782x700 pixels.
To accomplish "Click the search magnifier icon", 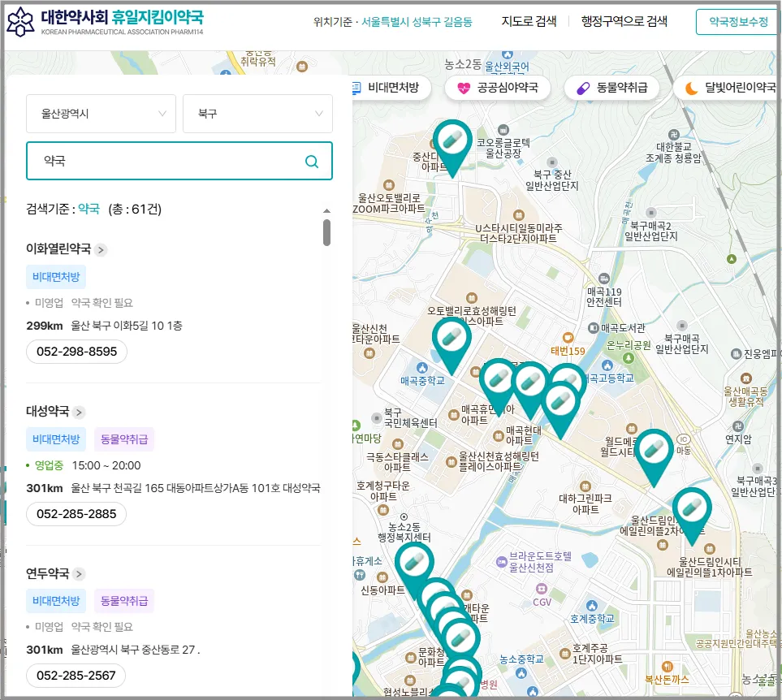I will pos(312,161).
